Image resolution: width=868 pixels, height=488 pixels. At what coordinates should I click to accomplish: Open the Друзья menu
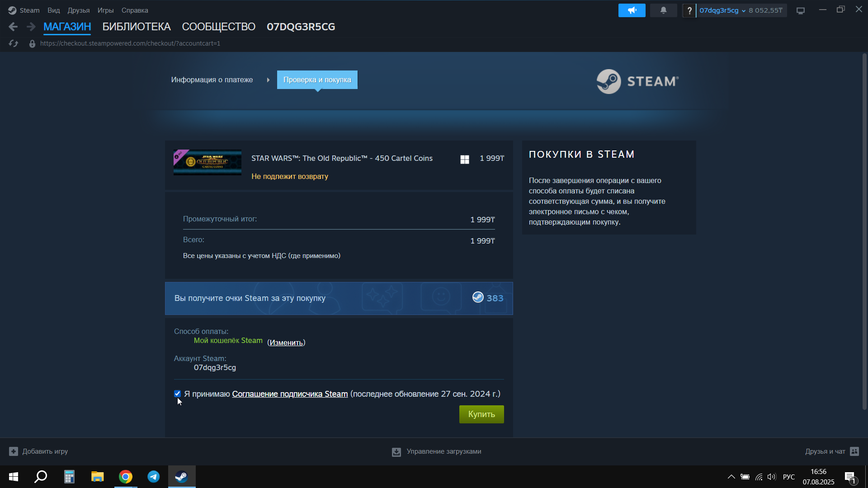[x=79, y=10]
